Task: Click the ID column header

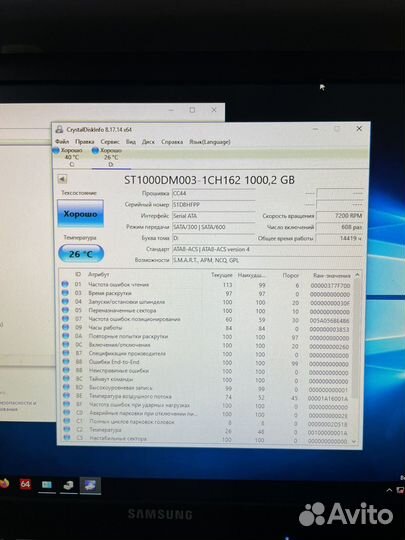Action: tap(78, 274)
